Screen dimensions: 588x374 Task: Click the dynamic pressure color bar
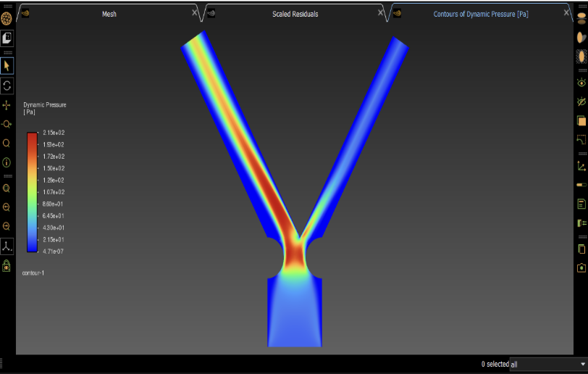(x=33, y=192)
